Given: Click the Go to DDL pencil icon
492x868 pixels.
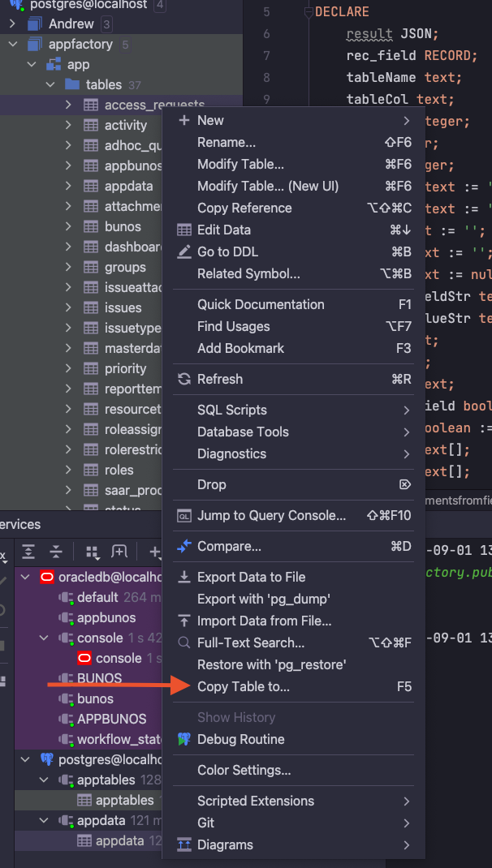Looking at the screenshot, I should coord(184,251).
